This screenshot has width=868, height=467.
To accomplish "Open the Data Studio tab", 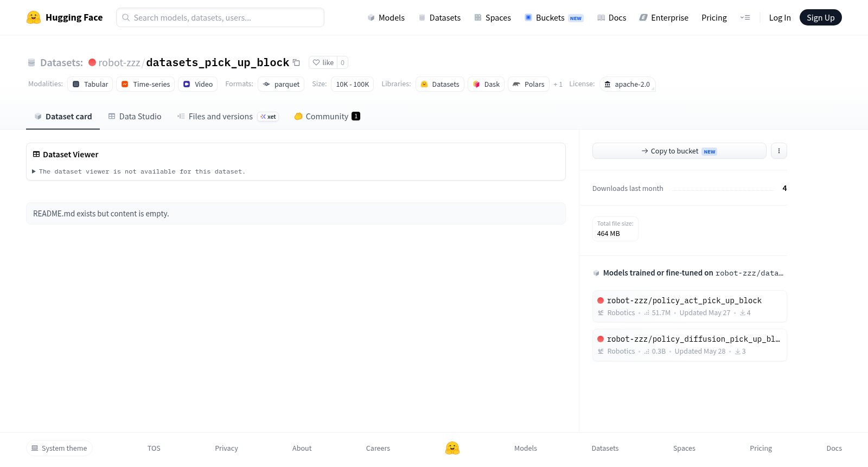I will [x=135, y=116].
